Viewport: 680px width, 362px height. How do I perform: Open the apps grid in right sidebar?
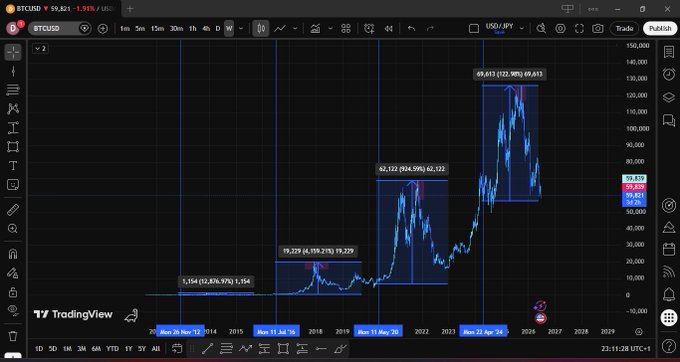click(669, 318)
